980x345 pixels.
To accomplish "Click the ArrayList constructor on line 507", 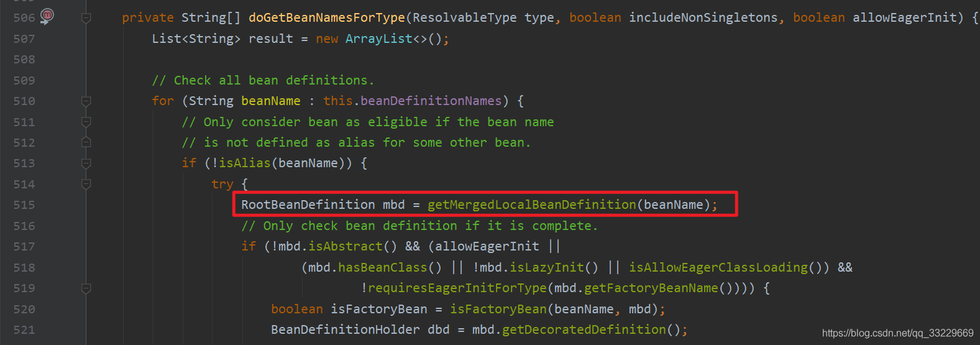I will 379,39.
